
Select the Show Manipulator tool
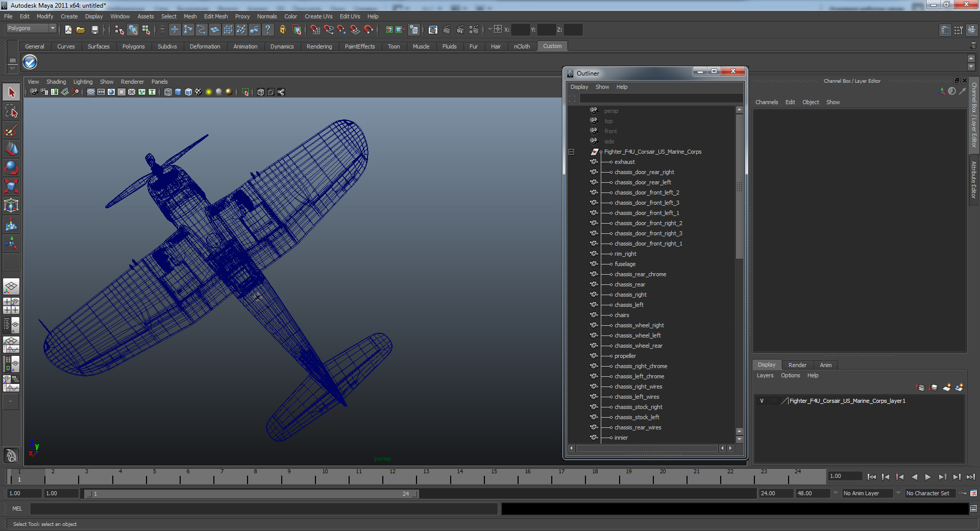click(x=11, y=244)
